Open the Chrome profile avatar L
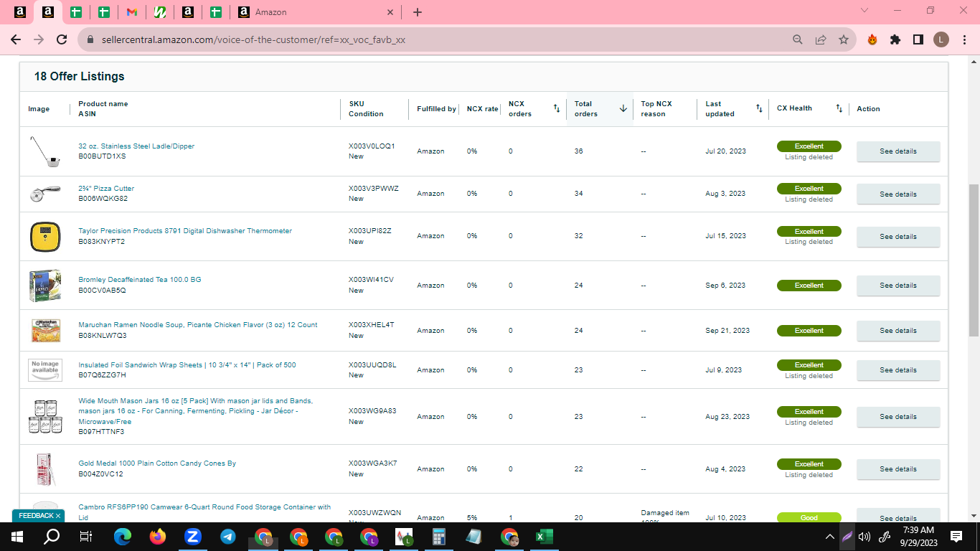 [941, 40]
